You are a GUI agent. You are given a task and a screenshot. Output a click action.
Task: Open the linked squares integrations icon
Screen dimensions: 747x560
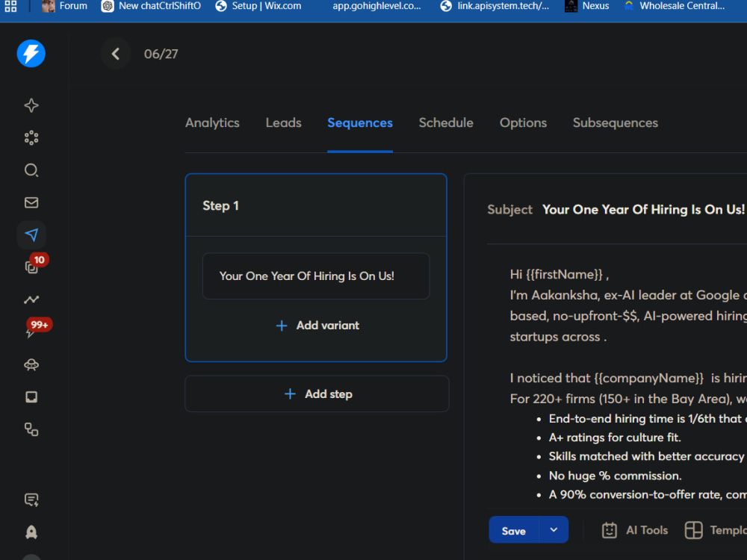pos(31,429)
